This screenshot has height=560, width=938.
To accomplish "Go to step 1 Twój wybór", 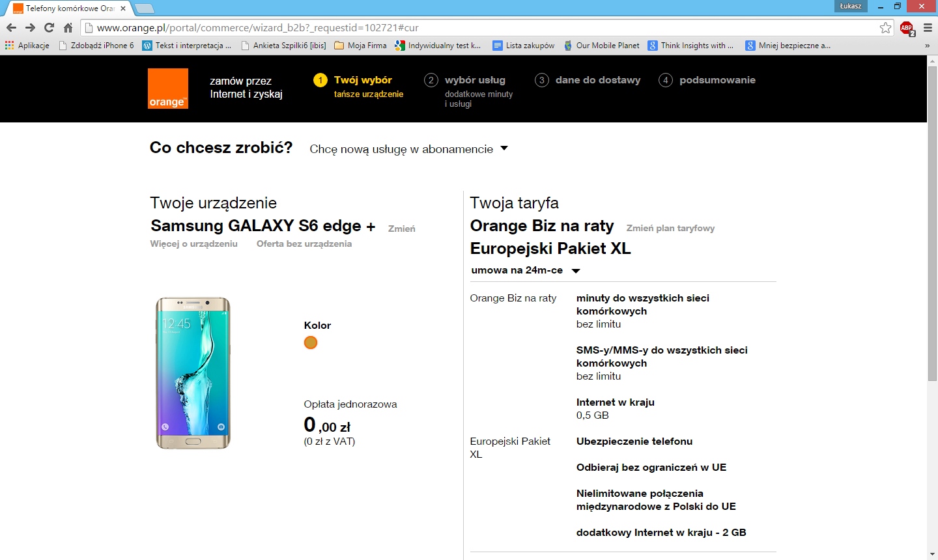I will 358,86.
